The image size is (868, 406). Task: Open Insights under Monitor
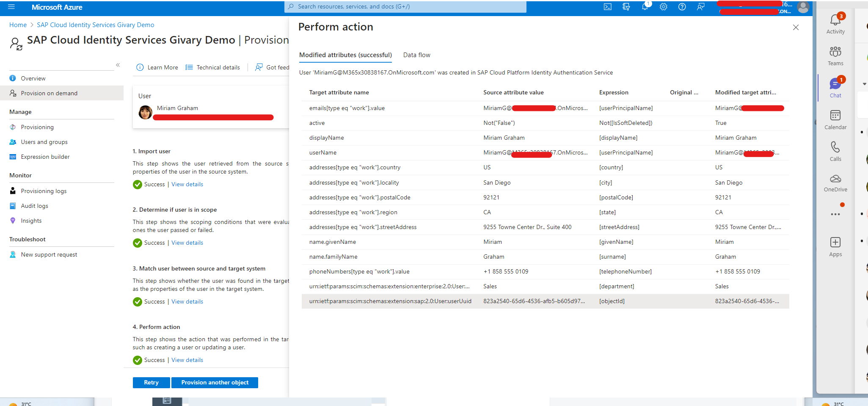[31, 221]
